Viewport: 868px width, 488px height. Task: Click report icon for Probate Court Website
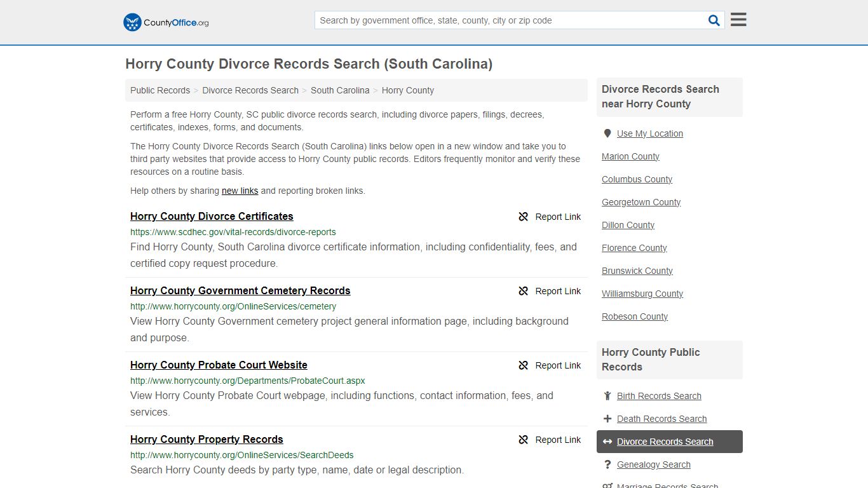point(524,365)
